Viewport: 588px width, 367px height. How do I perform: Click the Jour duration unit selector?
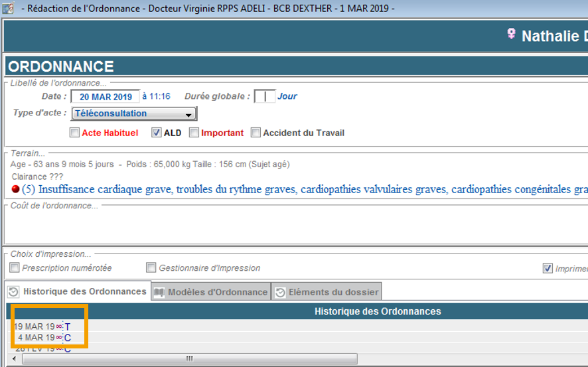[287, 96]
